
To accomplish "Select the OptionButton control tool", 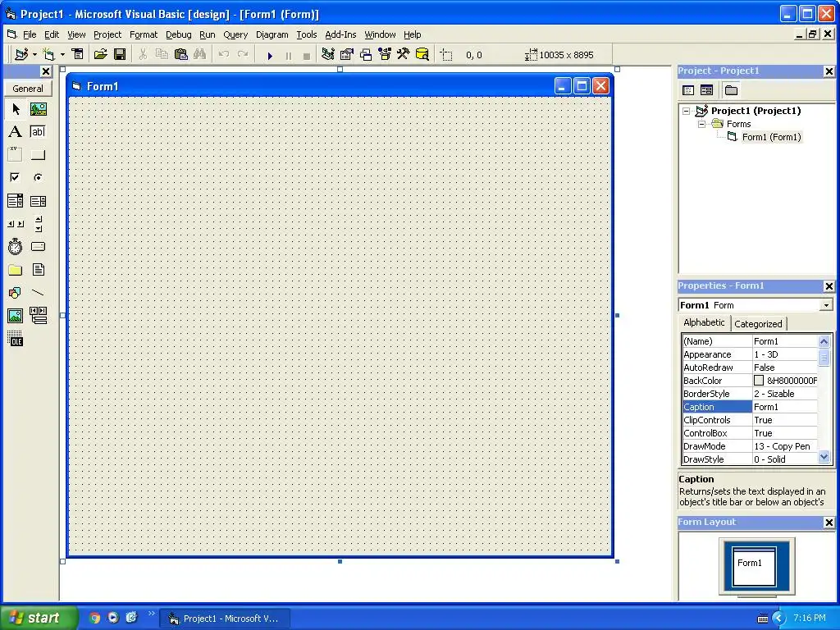I will click(38, 177).
